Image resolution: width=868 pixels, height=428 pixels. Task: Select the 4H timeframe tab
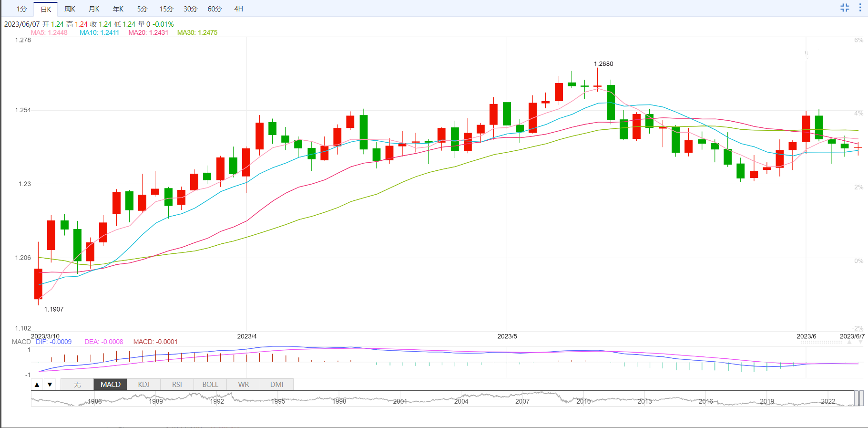pos(239,9)
